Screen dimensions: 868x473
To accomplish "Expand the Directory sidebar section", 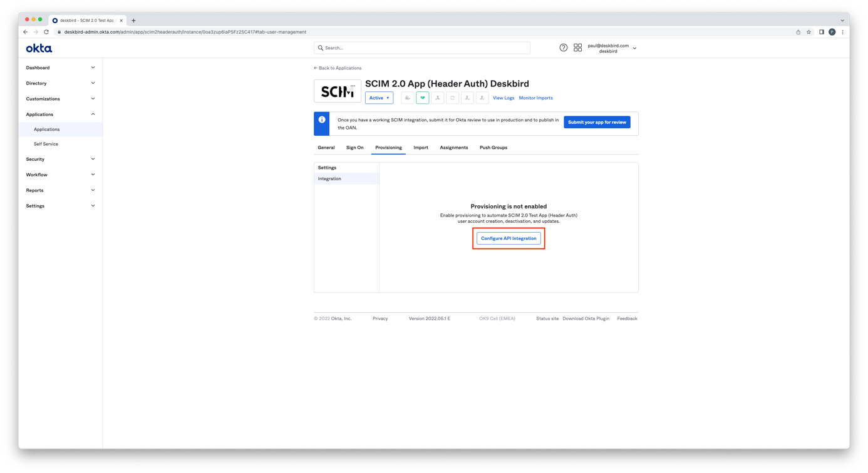I will pyautogui.click(x=60, y=83).
